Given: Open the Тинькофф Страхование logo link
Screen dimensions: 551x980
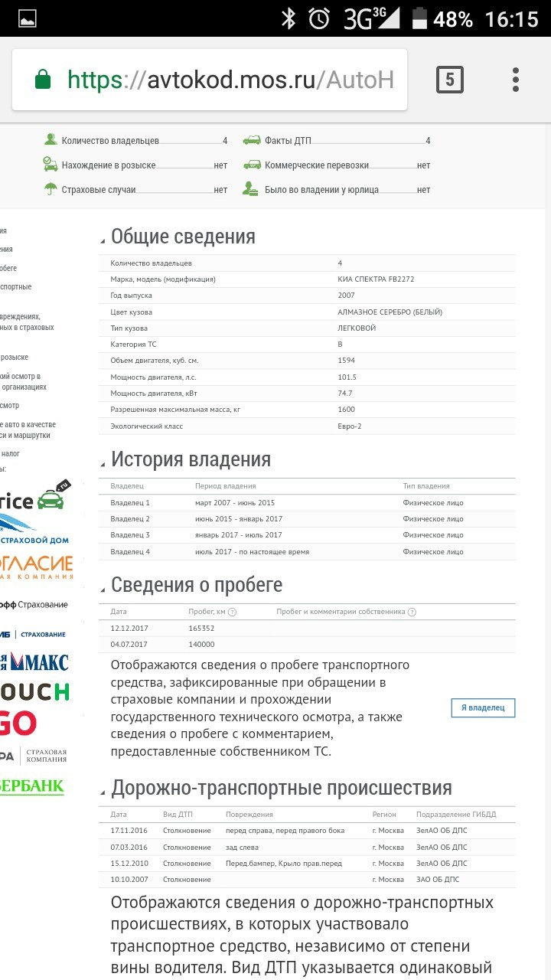Looking at the screenshot, I should pos(34,605).
